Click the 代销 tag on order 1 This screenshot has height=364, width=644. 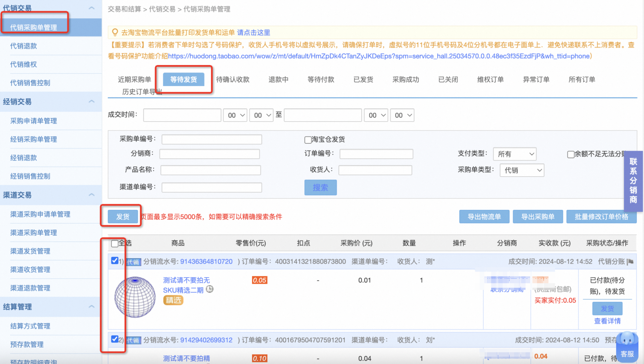click(x=133, y=262)
